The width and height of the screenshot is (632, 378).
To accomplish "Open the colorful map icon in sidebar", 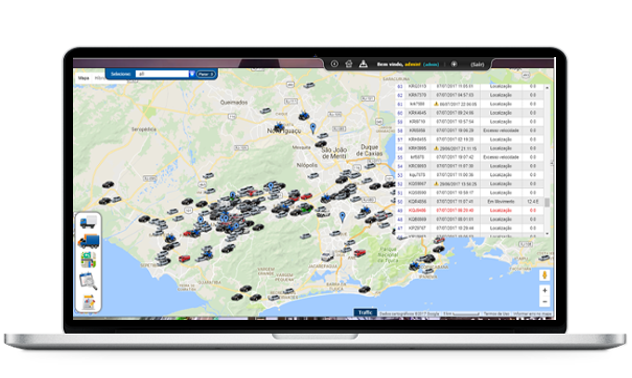I will [x=88, y=260].
